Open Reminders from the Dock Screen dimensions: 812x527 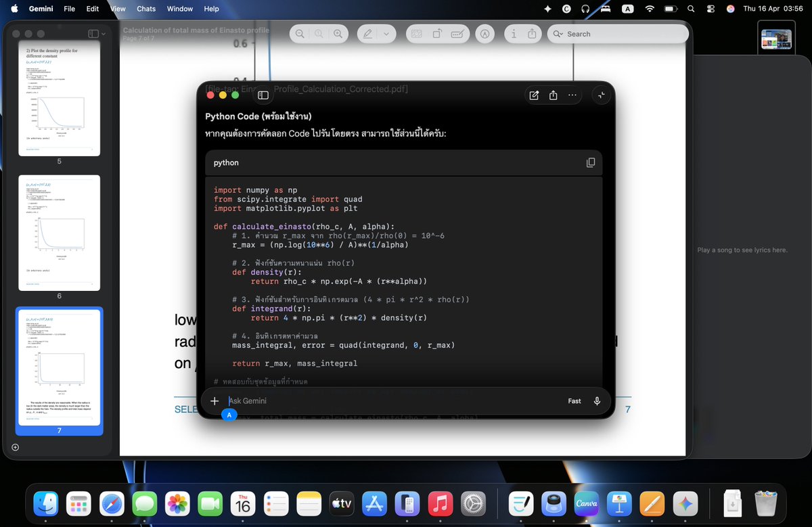pos(276,504)
